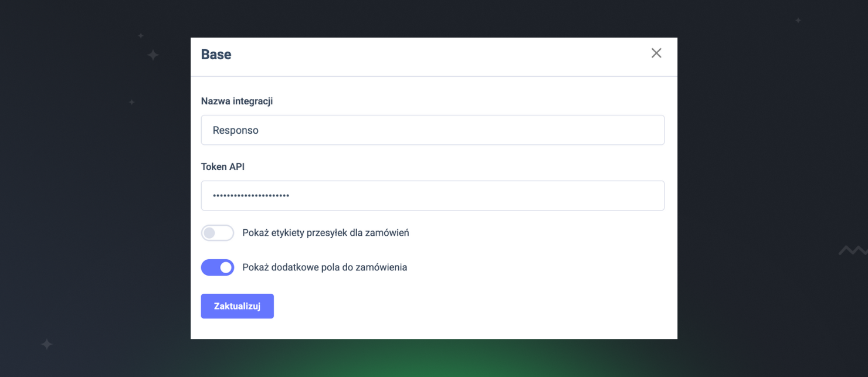
Task: Disable the additional order fields toggle
Action: (x=218, y=267)
